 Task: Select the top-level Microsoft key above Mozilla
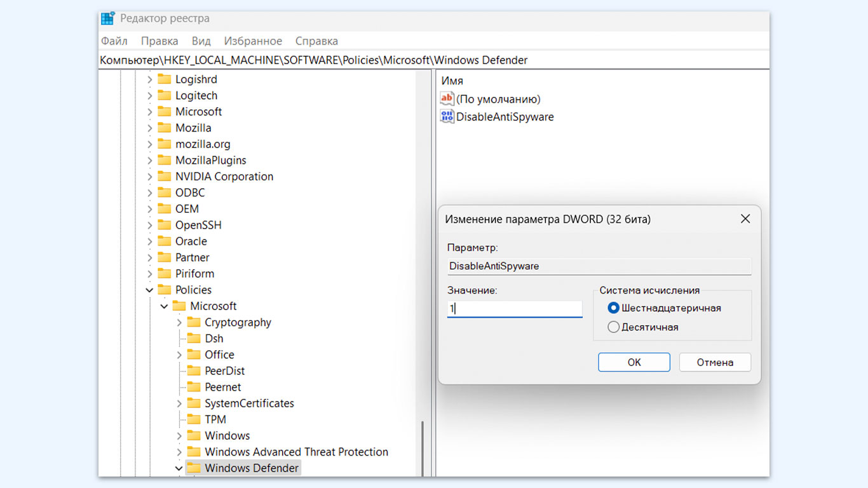click(198, 111)
